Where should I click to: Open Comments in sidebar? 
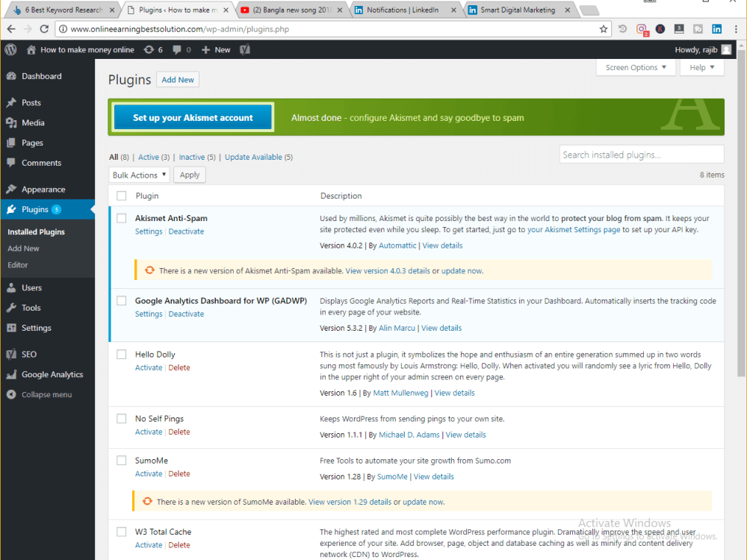coord(41,162)
